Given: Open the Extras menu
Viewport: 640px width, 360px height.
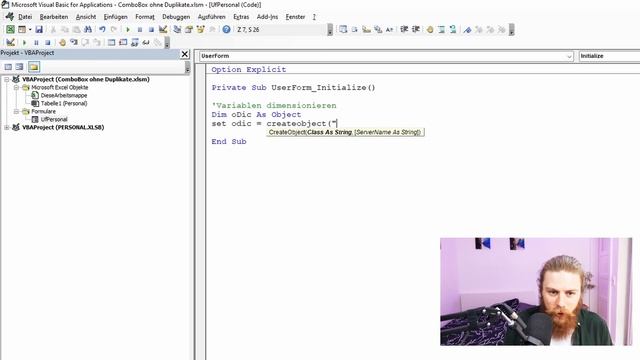Looking at the screenshot, I should click(241, 17).
